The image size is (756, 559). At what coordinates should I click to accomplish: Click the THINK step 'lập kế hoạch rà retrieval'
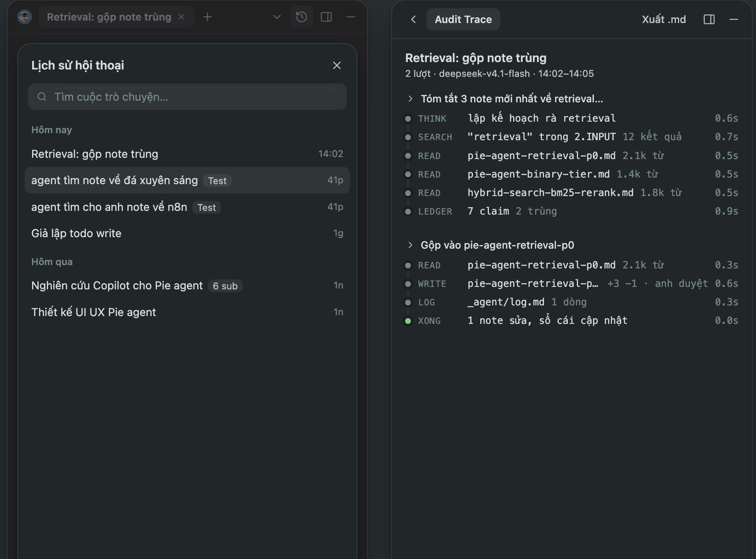(x=572, y=118)
